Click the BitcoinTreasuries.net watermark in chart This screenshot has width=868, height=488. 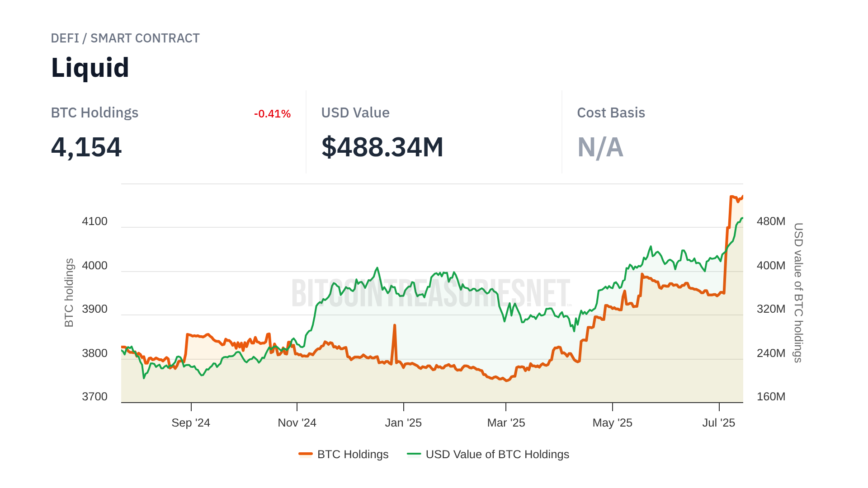coord(431,293)
